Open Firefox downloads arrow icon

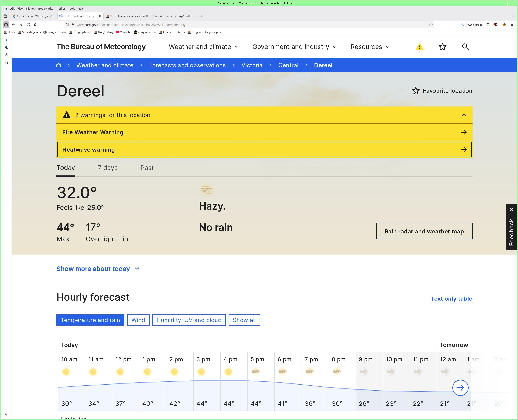(462, 25)
